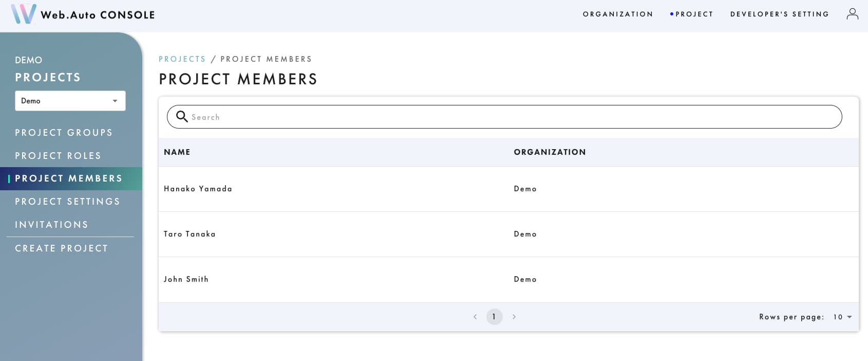Click the Web.Auto Console logo icon
Viewport: 868px width, 361px height.
tap(24, 14)
